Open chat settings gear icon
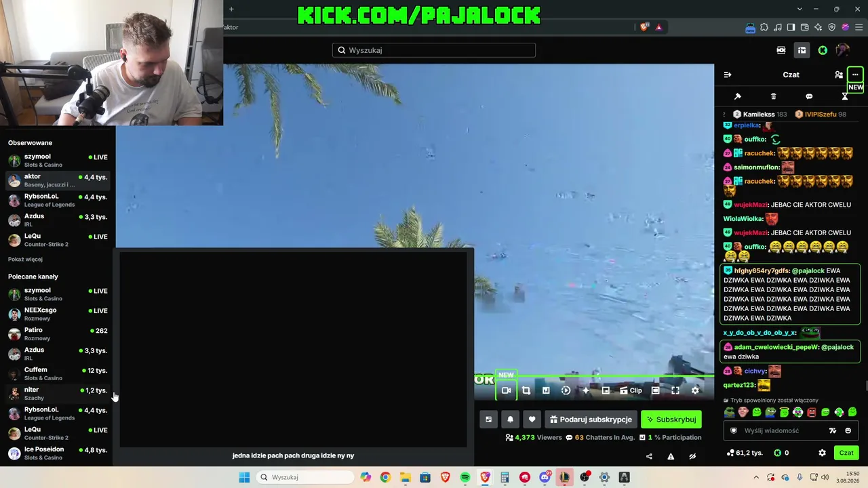 point(822,453)
